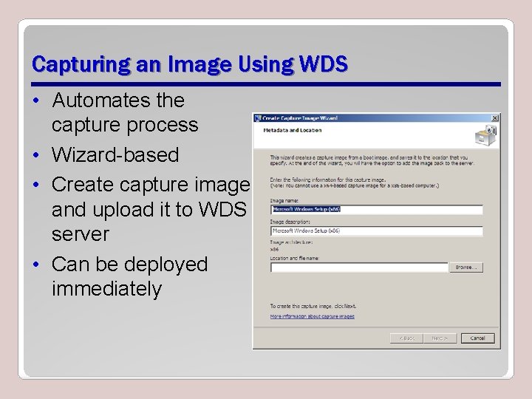Click the Back button in wizard

(x=406, y=338)
